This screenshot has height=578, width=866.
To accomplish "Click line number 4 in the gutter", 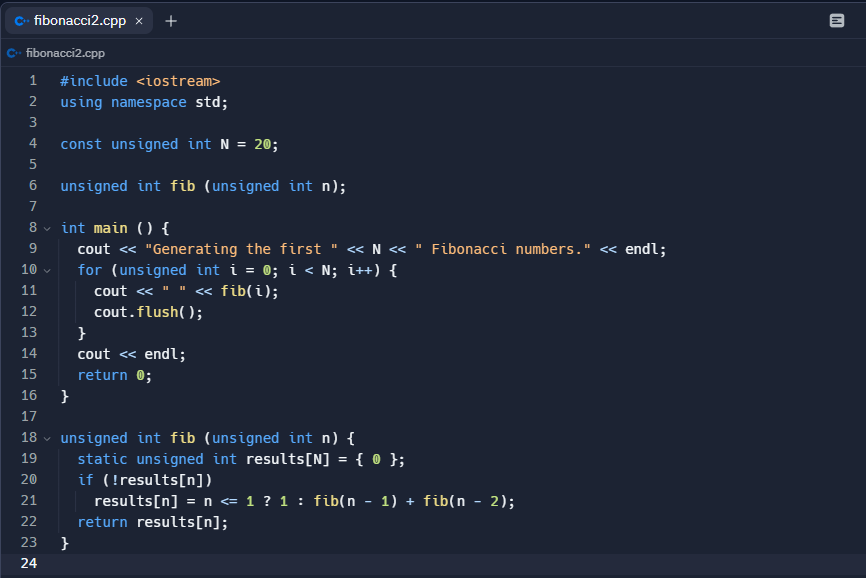I will coord(32,143).
